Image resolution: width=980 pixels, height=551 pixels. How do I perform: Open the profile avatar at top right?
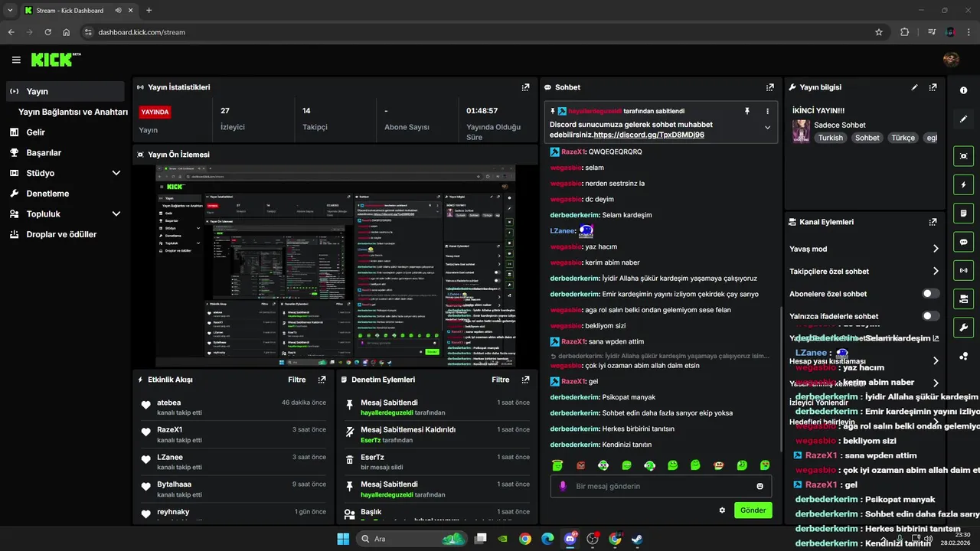click(x=951, y=60)
